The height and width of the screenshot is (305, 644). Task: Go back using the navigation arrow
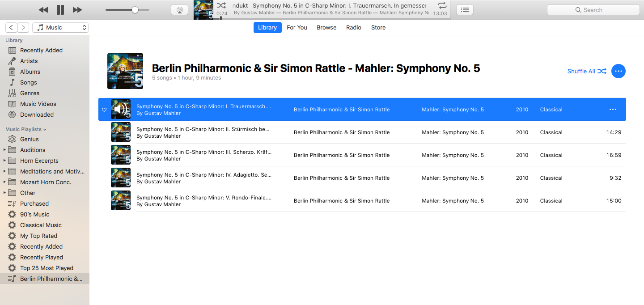[x=12, y=27]
